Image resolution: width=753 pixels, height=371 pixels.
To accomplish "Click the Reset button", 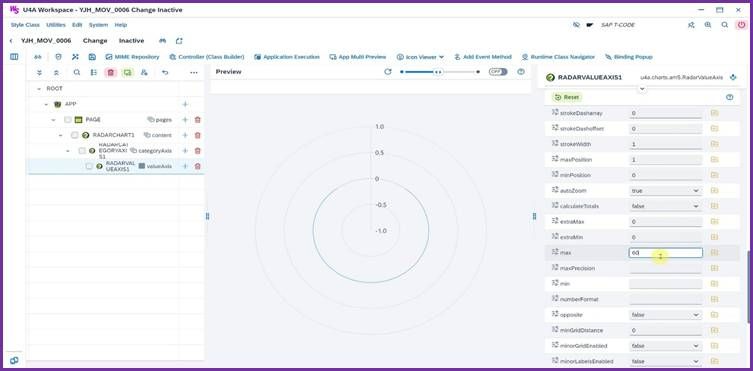I will pyautogui.click(x=566, y=97).
